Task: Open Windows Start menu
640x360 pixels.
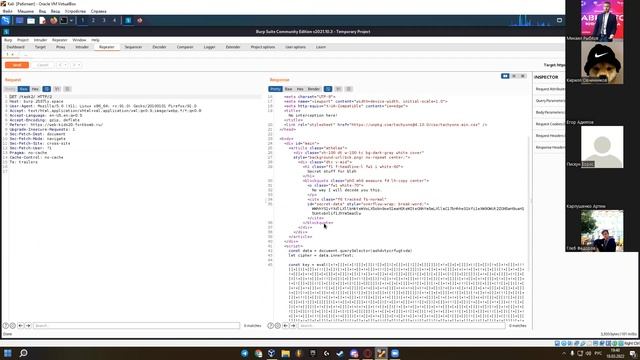Action: [x=8, y=353]
